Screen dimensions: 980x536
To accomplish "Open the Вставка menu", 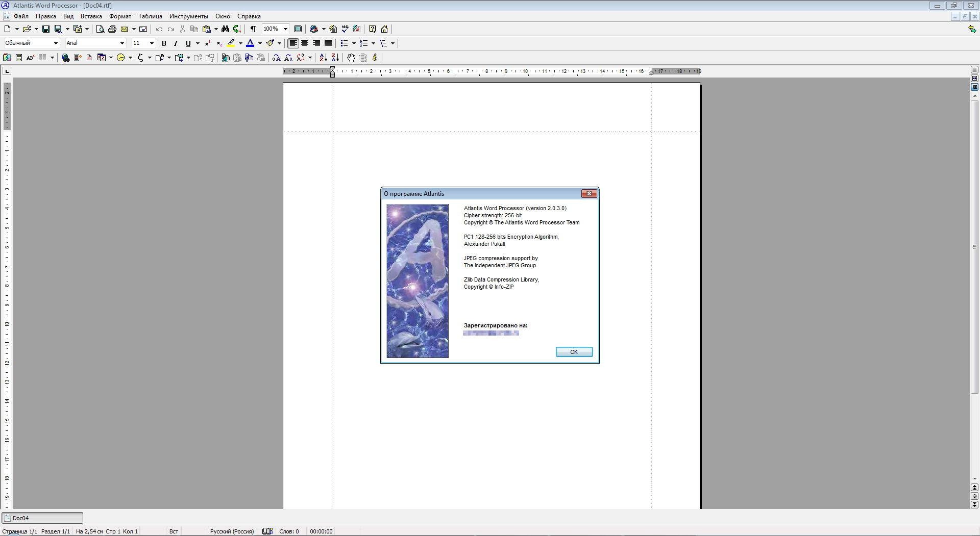I will [91, 16].
